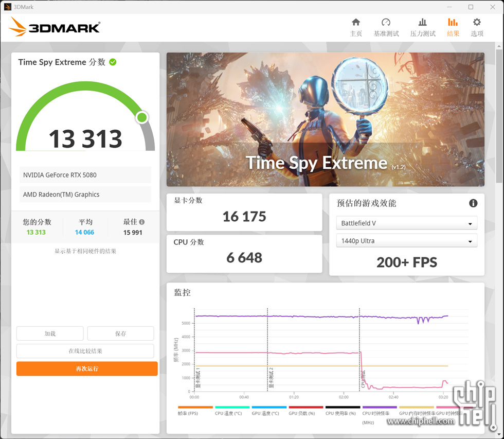504x439 pixels.
Task: Click the average score 14 066
Action: coord(84,232)
